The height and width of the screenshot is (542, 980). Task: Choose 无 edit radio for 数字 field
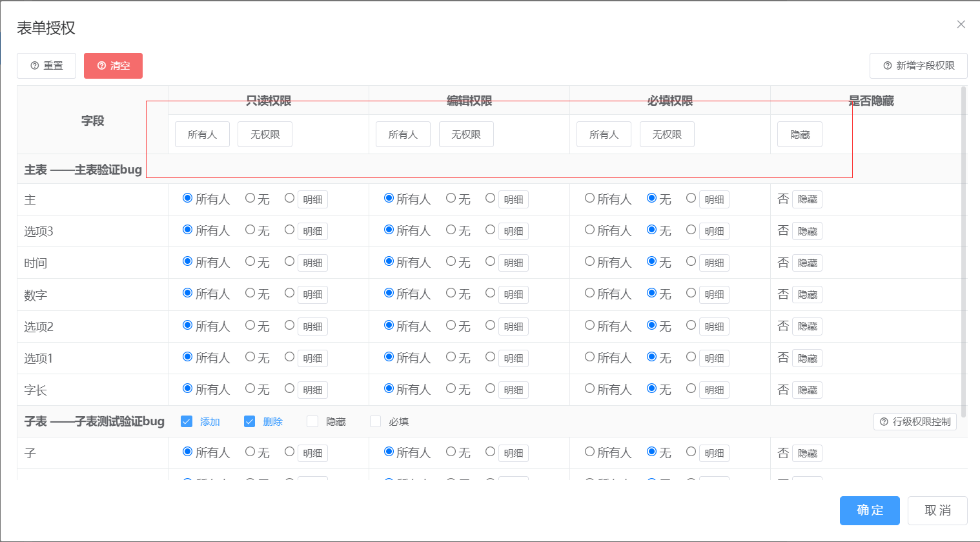click(451, 293)
